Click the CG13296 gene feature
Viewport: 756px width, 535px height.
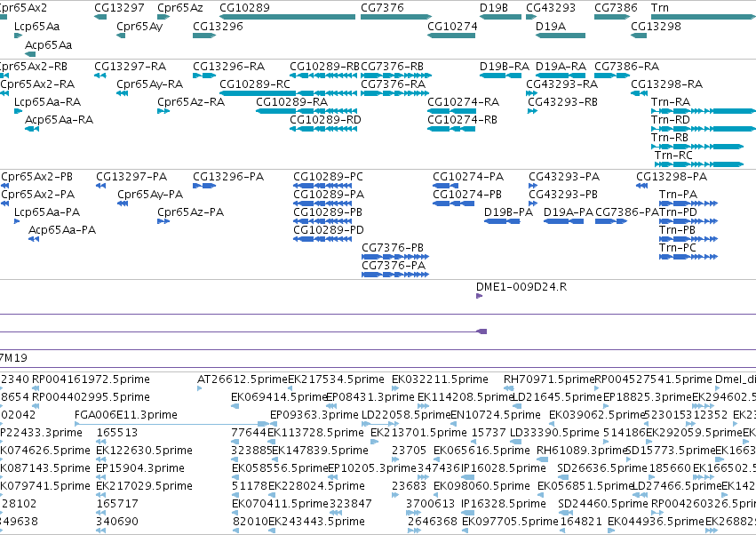pyautogui.click(x=204, y=36)
